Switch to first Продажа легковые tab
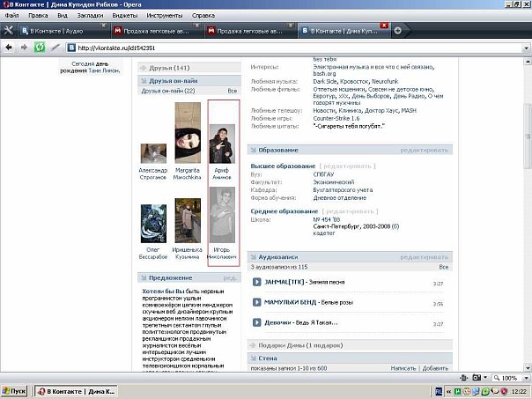This screenshot has width=532, height=399. coord(156,31)
